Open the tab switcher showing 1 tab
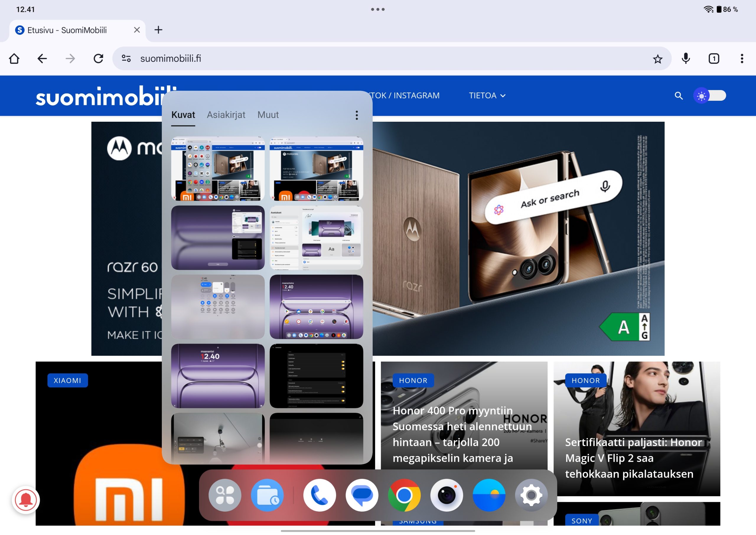 [x=714, y=58]
